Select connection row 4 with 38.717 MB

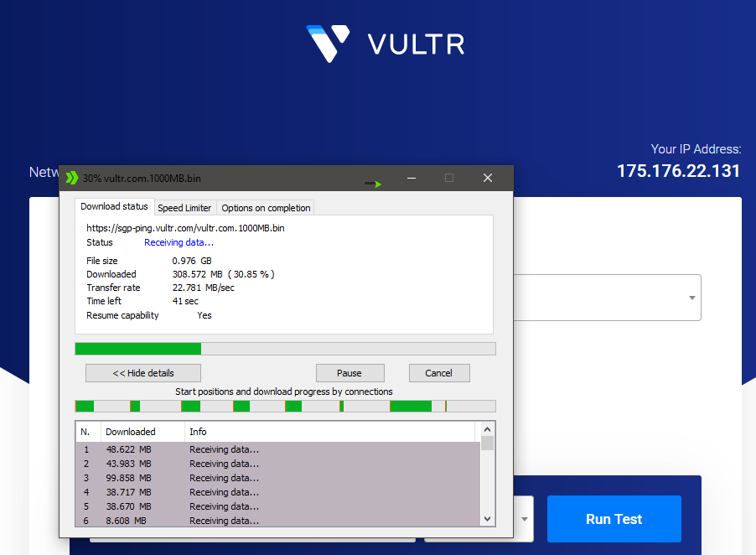click(277, 492)
